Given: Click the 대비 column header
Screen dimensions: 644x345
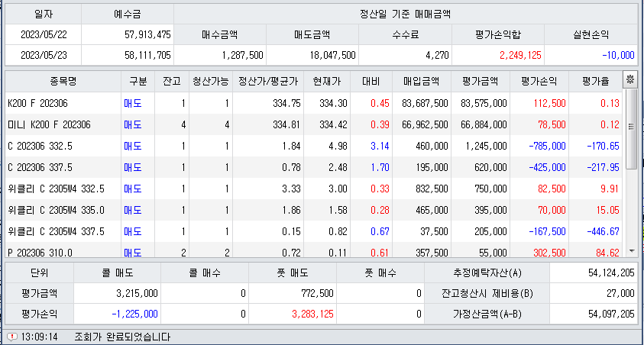Looking at the screenshot, I should click(371, 81).
